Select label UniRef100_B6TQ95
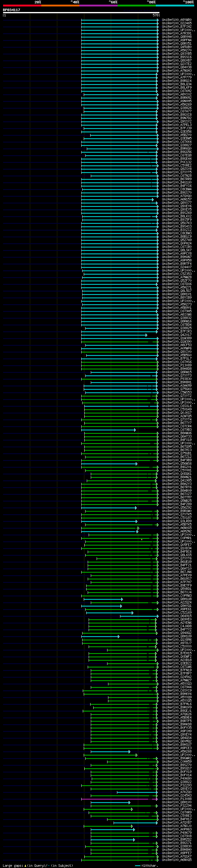This screenshot has height=868, width=197. pyautogui.click(x=177, y=446)
